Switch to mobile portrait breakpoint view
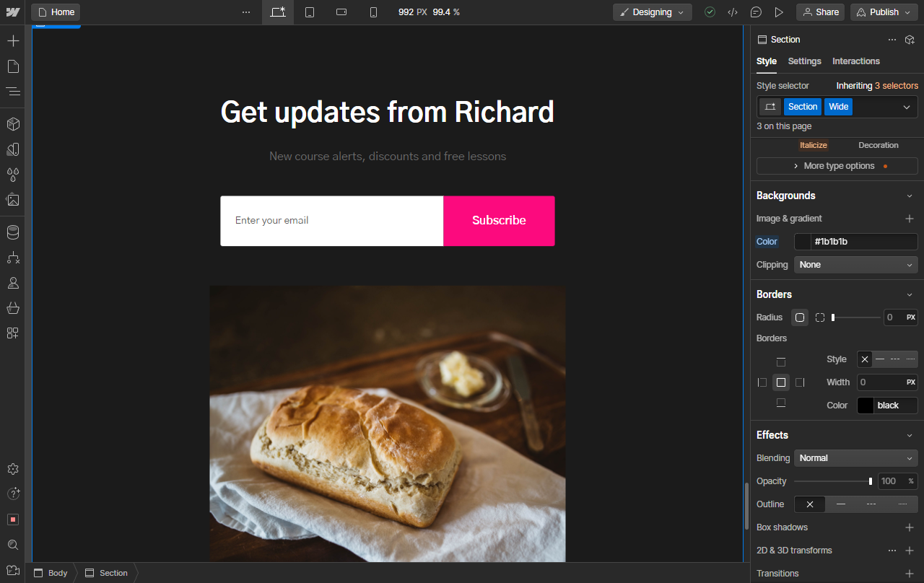924x583 pixels. (373, 12)
